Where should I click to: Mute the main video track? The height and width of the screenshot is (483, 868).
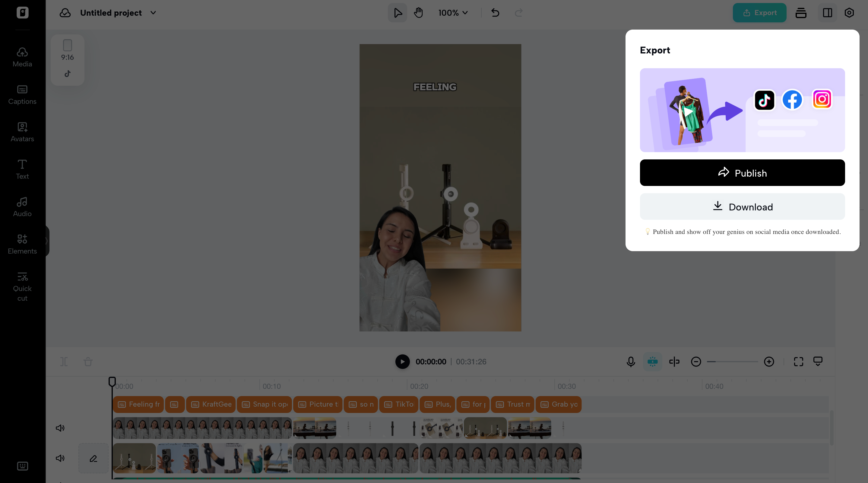(60, 428)
